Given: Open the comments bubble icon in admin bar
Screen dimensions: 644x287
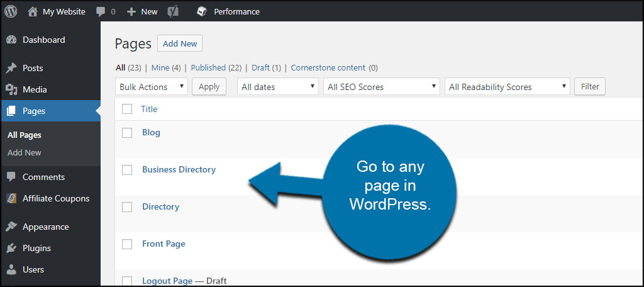Looking at the screenshot, I should click(101, 12).
